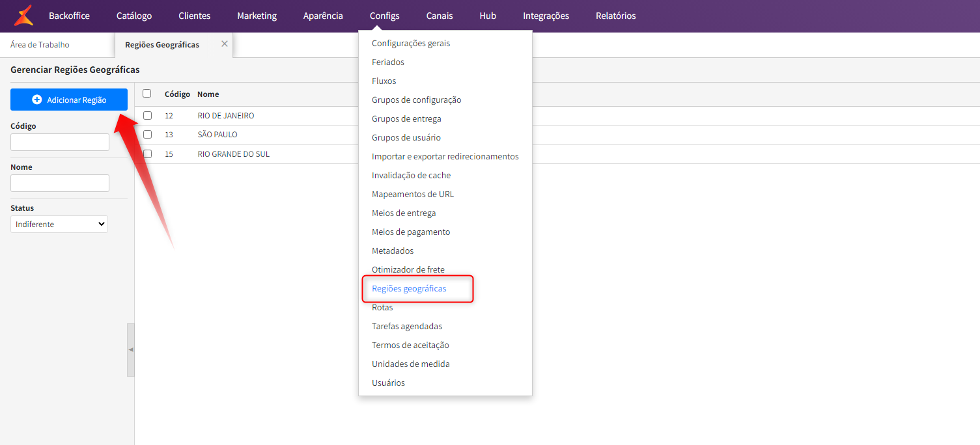Open the Clientes menu
Screen dimensions: 980x445
[195, 16]
